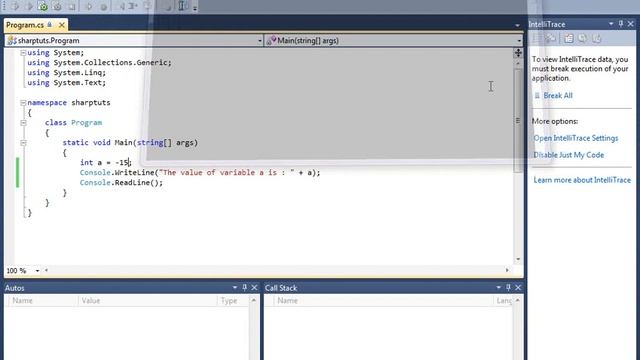Pin the IntelliTrace panel
This screenshot has width=640, height=360.
click(x=621, y=24)
